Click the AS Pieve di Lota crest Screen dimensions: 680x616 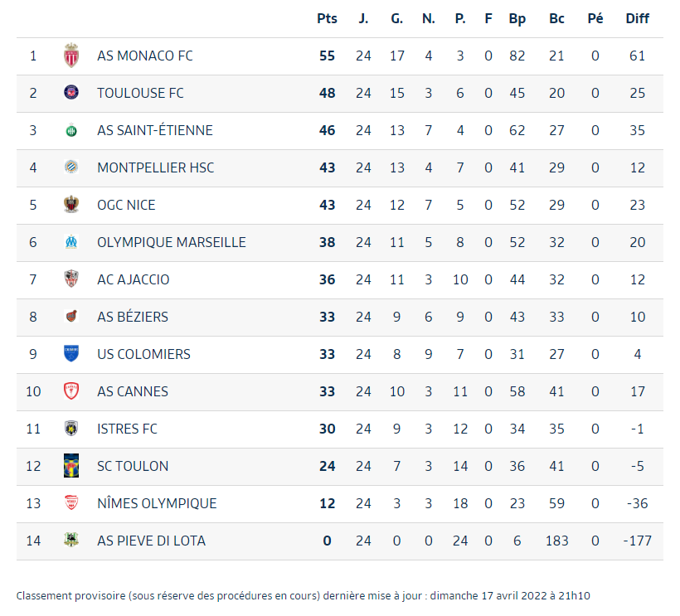tap(71, 540)
